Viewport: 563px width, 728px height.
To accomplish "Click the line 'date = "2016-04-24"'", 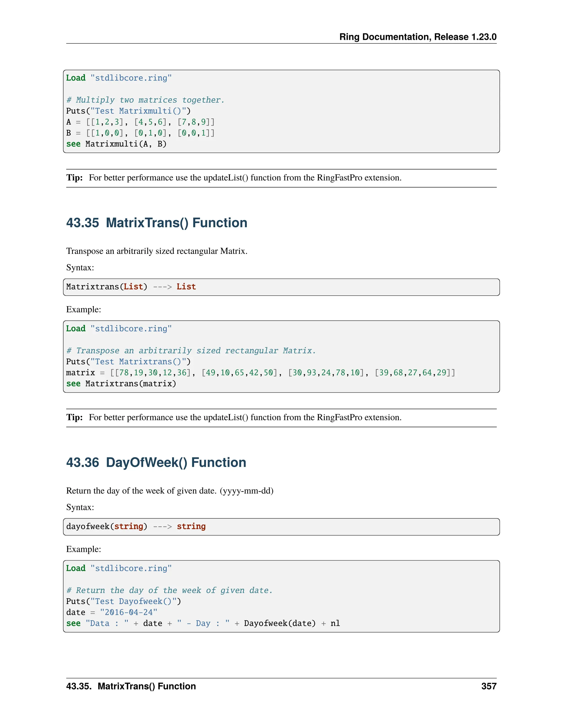I will (x=112, y=612).
